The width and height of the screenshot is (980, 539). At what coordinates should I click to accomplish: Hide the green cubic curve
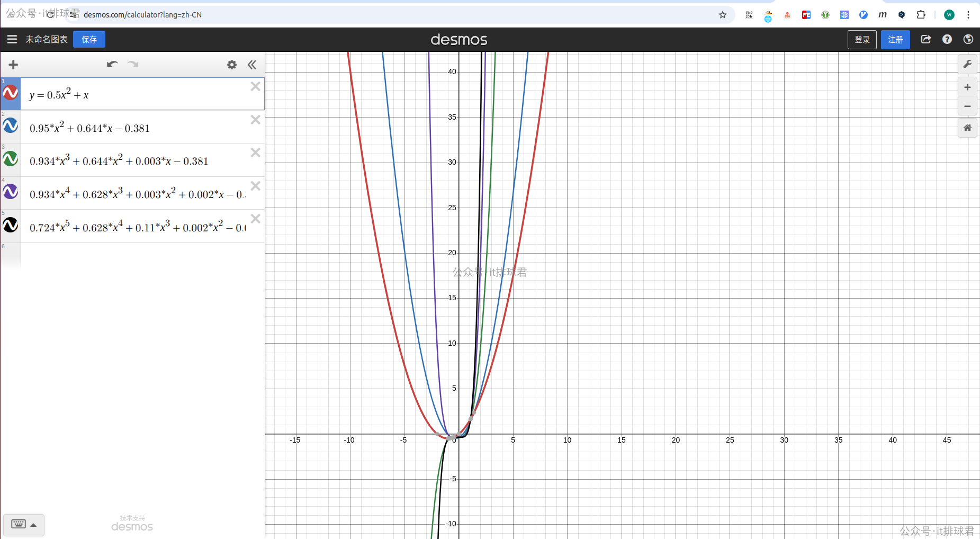(11, 159)
